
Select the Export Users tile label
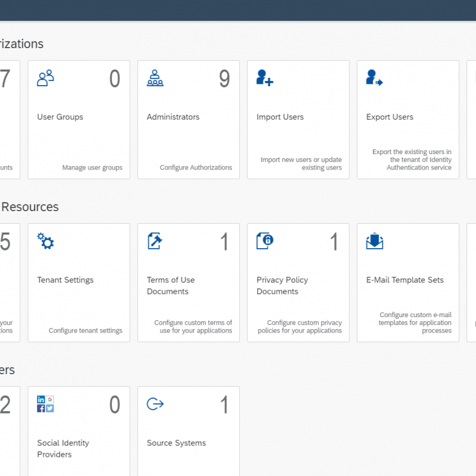click(390, 117)
